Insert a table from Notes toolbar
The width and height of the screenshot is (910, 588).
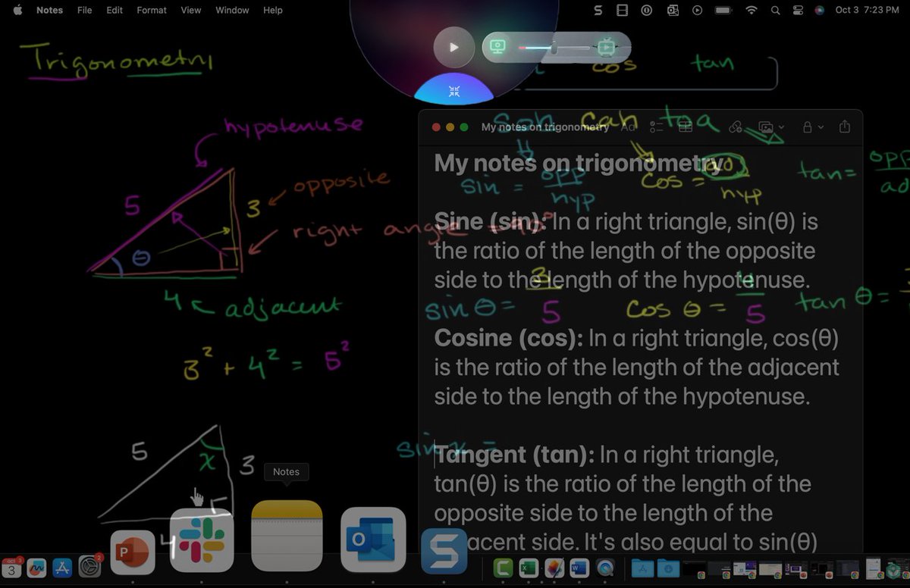pyautogui.click(x=686, y=127)
